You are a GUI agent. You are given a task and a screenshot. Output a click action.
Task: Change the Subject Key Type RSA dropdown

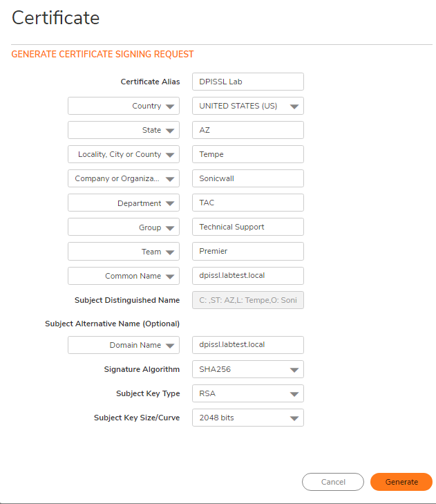[x=247, y=393]
